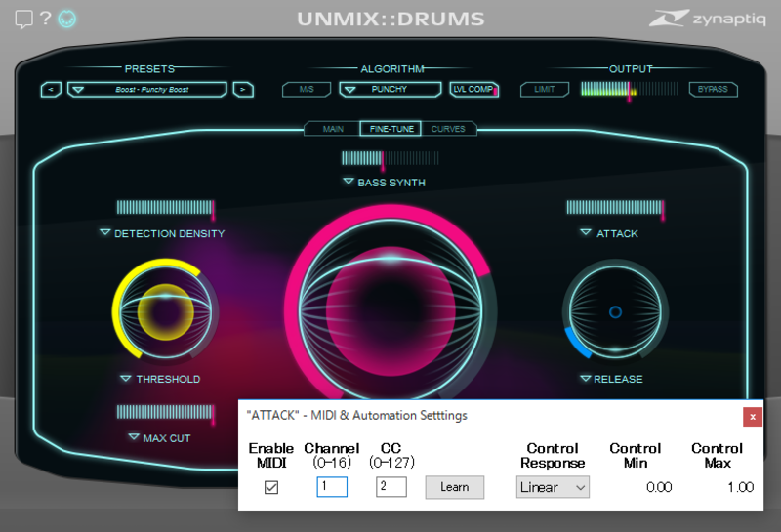Click the CC number input field

(391, 487)
